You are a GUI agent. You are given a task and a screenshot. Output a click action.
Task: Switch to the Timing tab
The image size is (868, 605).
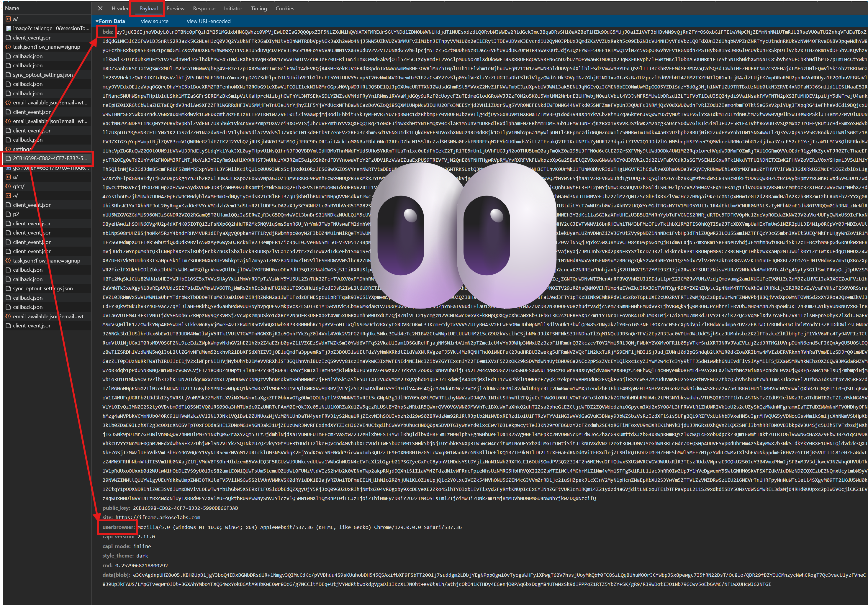tap(258, 8)
